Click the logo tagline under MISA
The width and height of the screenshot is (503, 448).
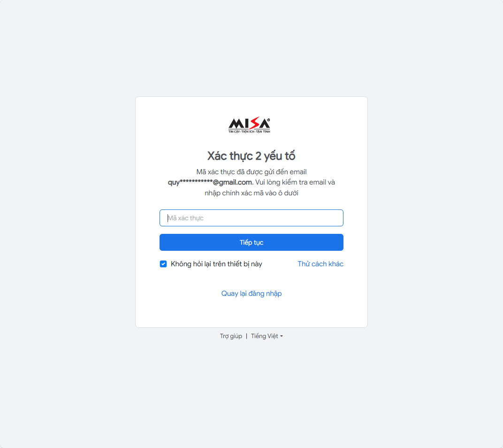point(249,132)
